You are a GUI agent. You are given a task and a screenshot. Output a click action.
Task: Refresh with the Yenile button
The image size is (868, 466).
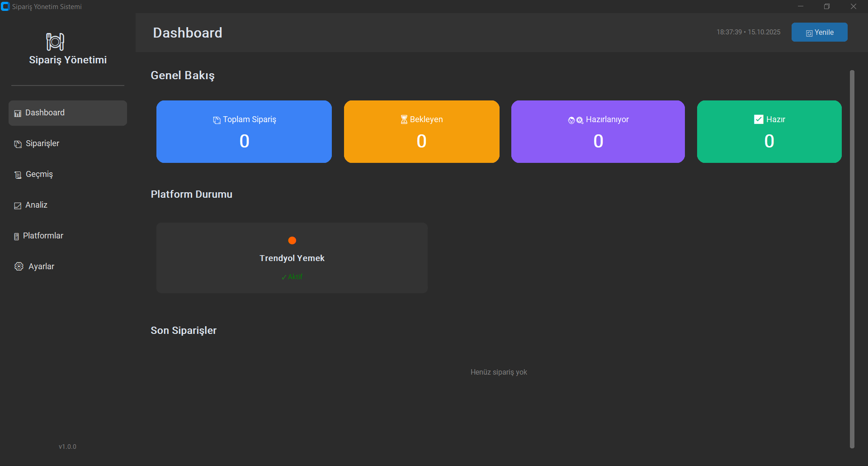click(x=819, y=32)
